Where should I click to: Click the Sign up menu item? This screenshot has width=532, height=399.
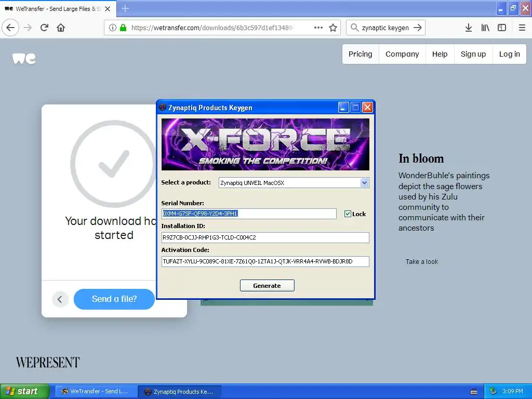click(473, 54)
